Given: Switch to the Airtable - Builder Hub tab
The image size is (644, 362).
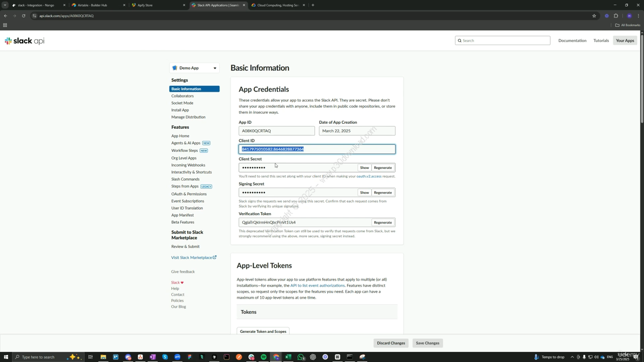Looking at the screenshot, I should 98,5.
